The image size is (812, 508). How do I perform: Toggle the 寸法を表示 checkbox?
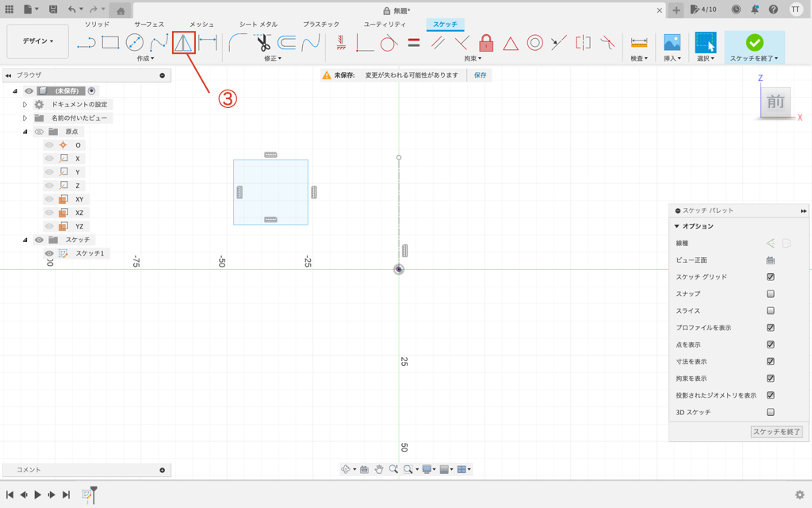point(771,361)
